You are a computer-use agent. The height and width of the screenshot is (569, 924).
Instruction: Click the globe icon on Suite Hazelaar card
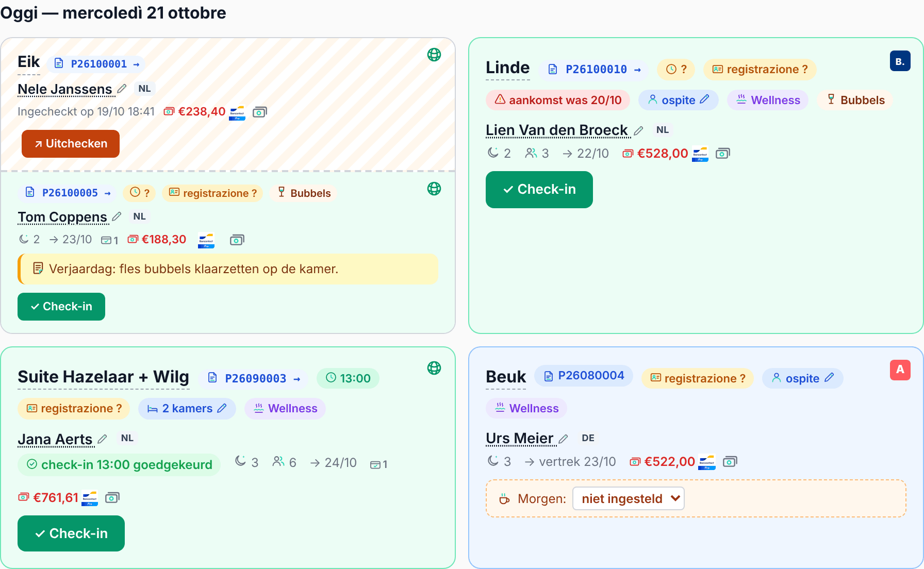tap(434, 368)
